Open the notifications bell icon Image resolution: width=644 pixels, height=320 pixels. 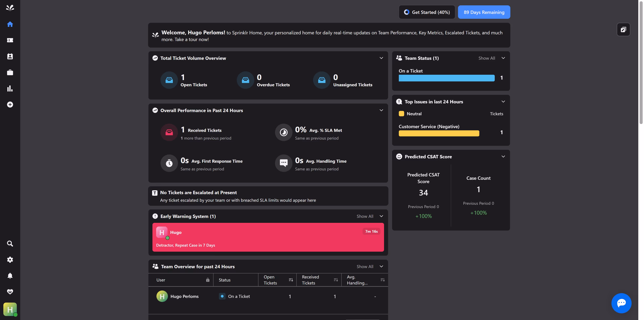10,276
